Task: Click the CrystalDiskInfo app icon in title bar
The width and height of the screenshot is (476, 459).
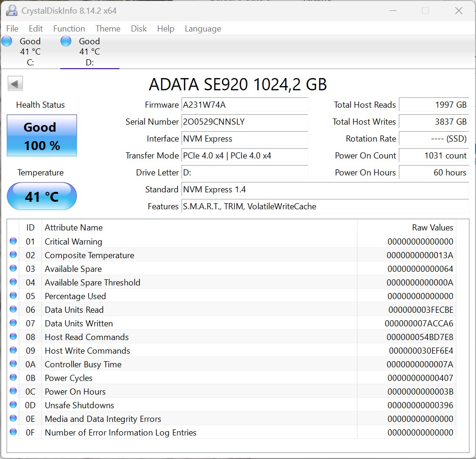Action: [x=12, y=10]
